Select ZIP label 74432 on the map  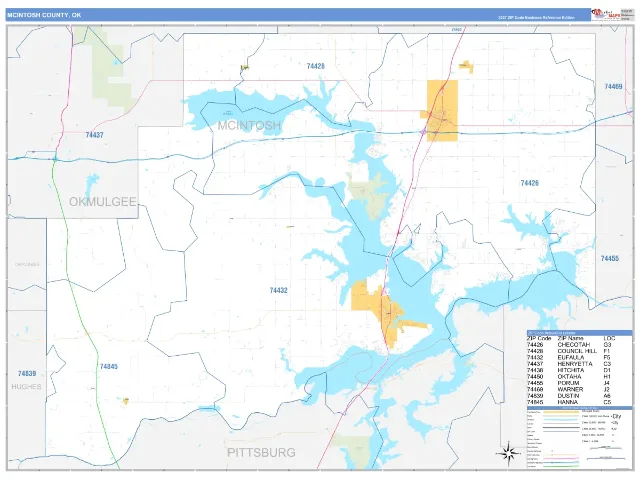(x=278, y=290)
